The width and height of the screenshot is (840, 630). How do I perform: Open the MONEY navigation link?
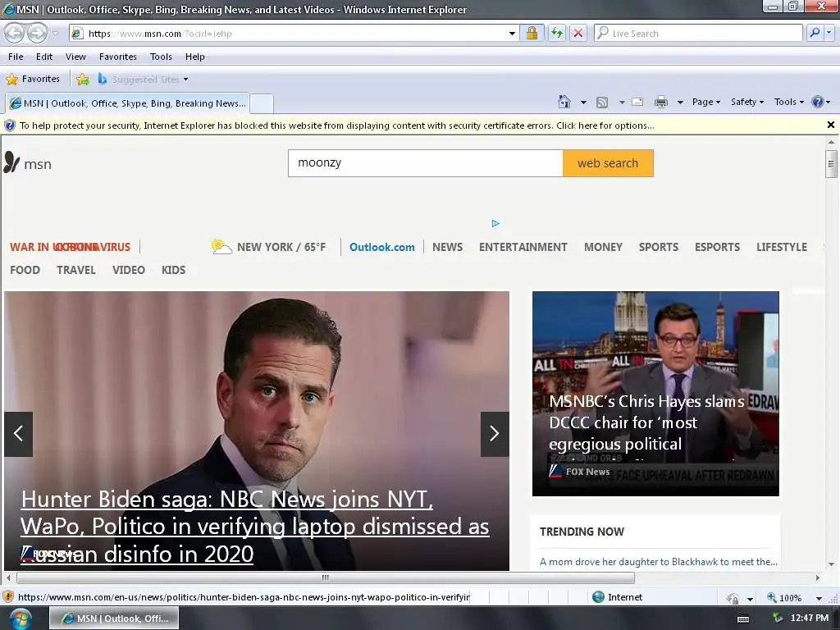603,247
